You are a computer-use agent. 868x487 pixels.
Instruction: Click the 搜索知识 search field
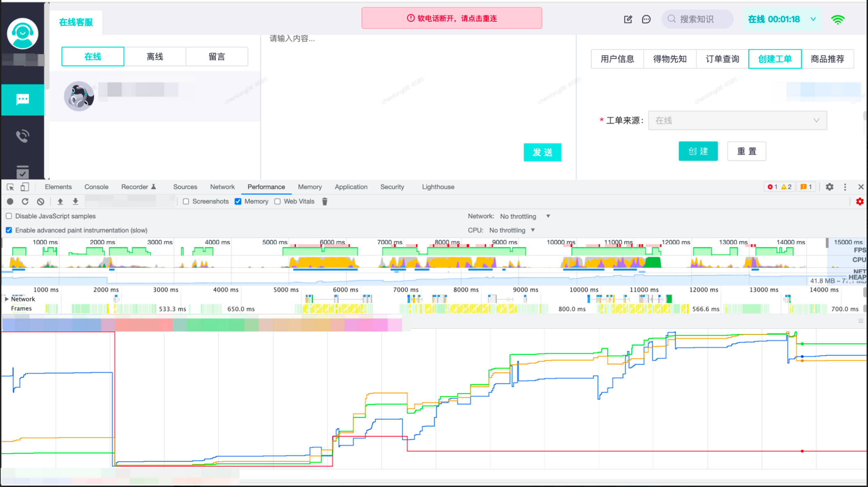coord(697,19)
